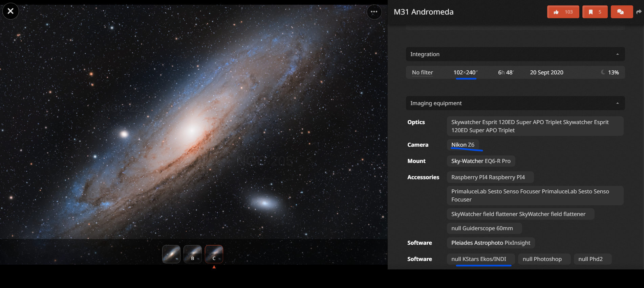Open the Raspberry PI4 accessory entry
Viewport: 644px width, 288px height.
490,177
